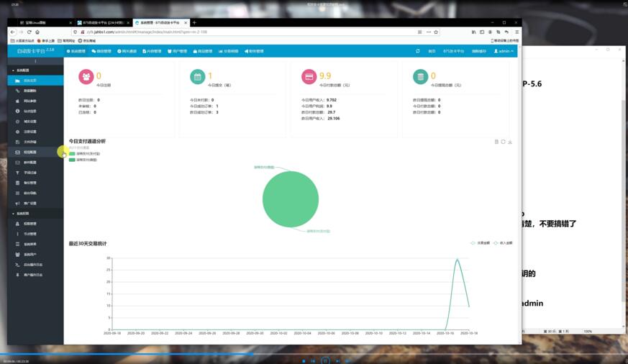Toggle the second green legend item in the pie chart
Image resolution: width=628 pixels, height=364 pixels.
[72, 160]
